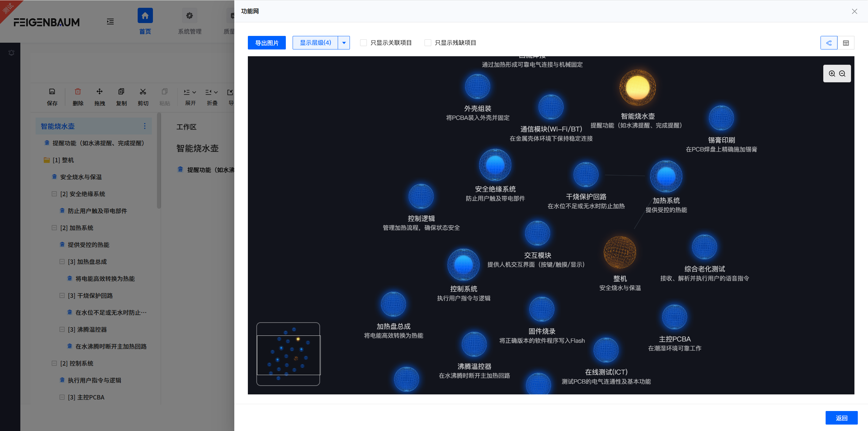Click the 导出图片 button

[x=267, y=43]
